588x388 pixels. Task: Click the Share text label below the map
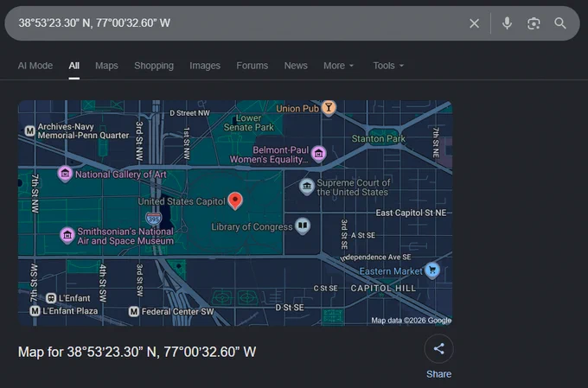tap(438, 374)
